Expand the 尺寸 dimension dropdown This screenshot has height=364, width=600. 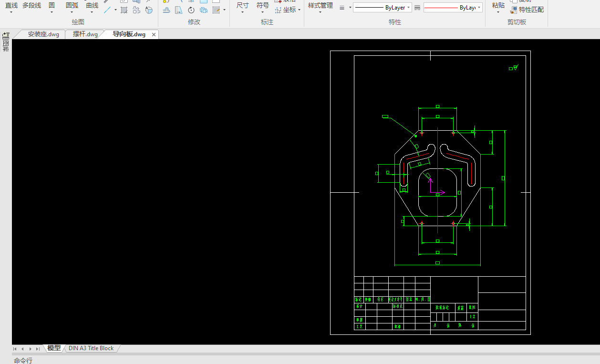coord(242,12)
